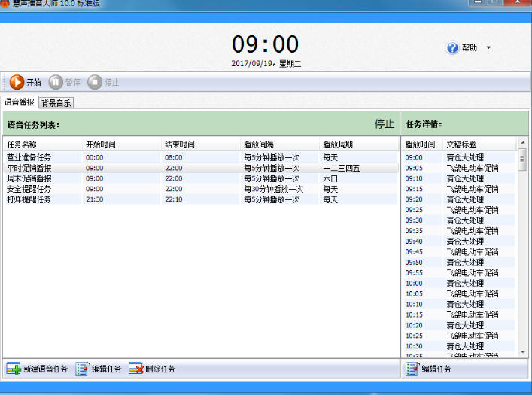Select the 10:00 清仓大处理 detail row

459,284
